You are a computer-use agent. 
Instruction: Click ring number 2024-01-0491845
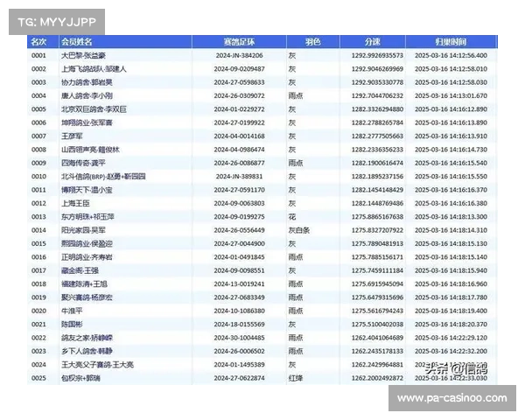pos(239,257)
